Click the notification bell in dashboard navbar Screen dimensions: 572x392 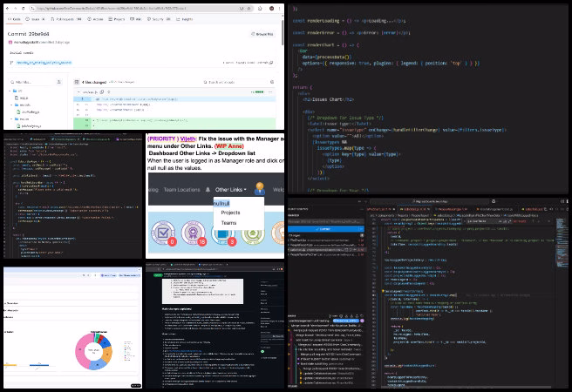(208, 189)
